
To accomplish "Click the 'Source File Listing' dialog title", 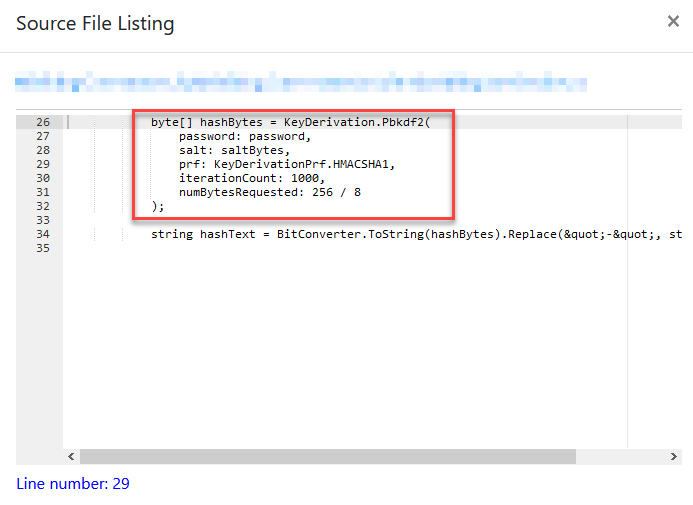I will pos(95,23).
